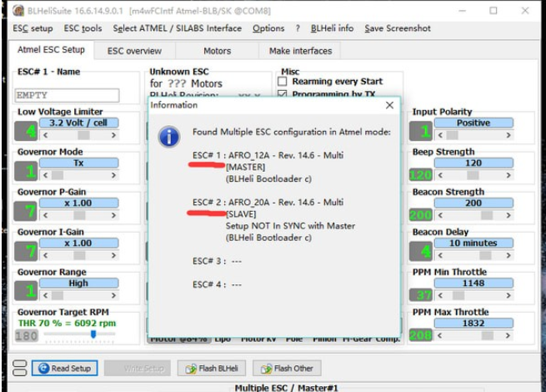Decrease Governor Range with left arrow
This screenshot has width=546, height=392.
click(x=45, y=295)
